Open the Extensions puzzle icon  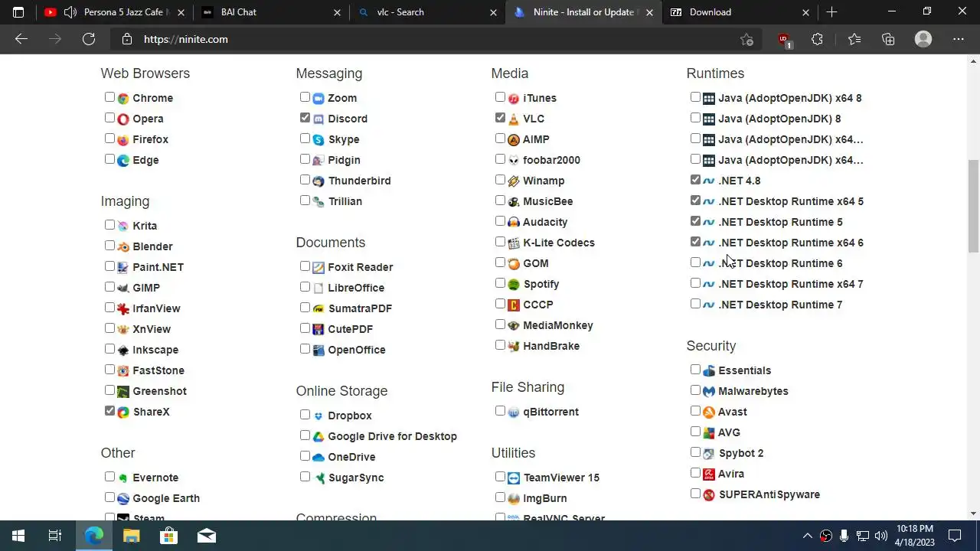(817, 39)
